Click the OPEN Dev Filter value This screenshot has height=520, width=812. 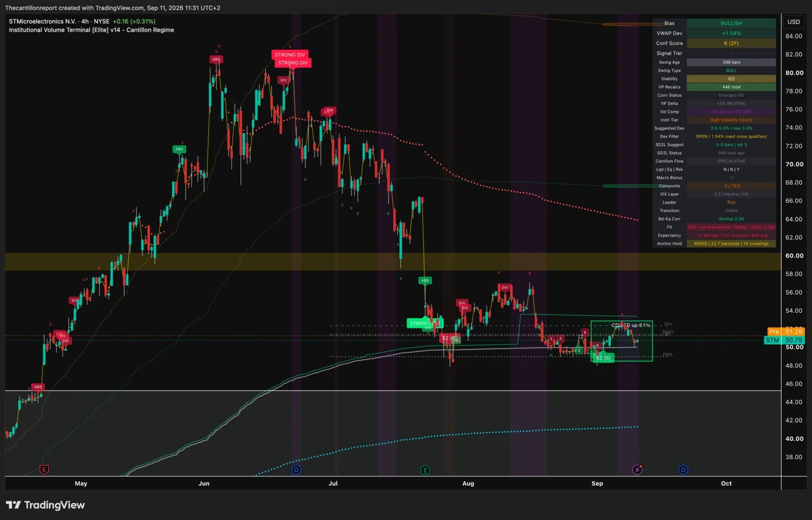coord(731,136)
